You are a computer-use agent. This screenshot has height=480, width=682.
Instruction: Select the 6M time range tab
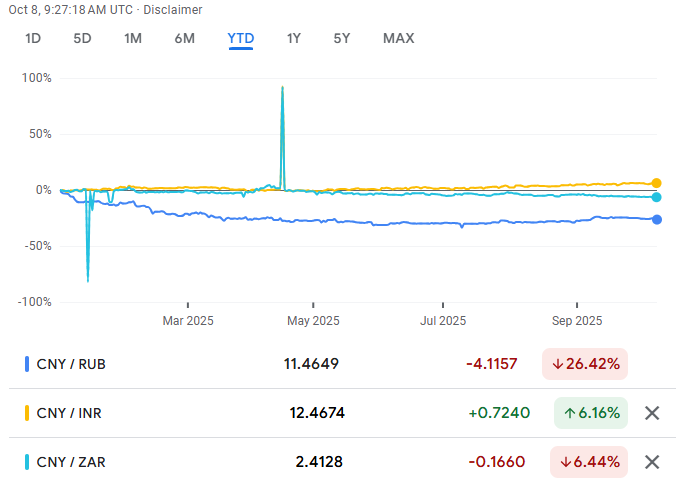[x=184, y=39]
